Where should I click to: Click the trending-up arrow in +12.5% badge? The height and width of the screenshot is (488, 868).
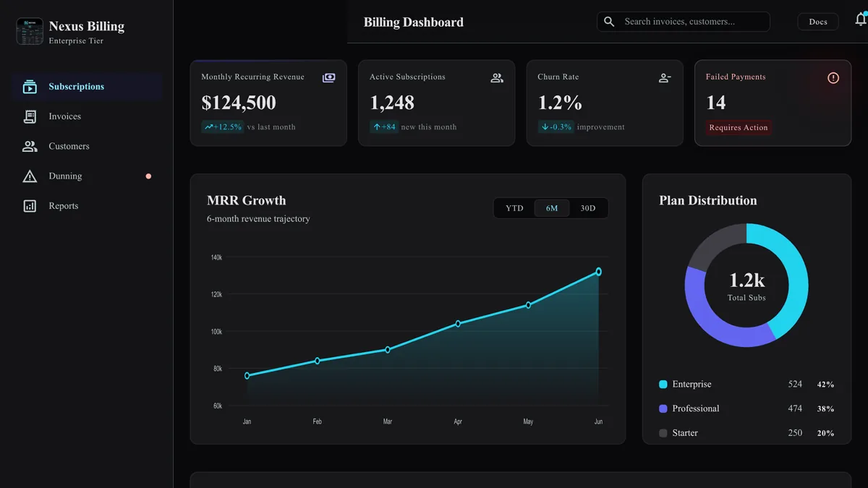pyautogui.click(x=208, y=127)
